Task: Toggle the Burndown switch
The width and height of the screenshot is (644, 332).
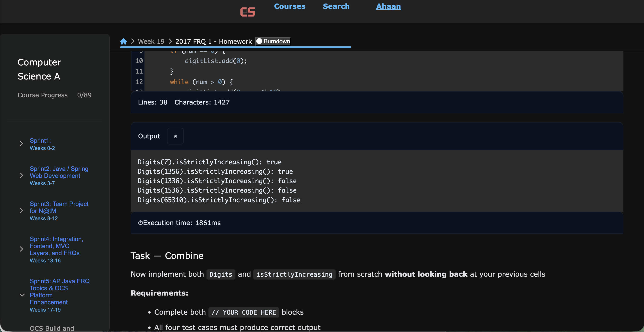Action: pos(260,41)
